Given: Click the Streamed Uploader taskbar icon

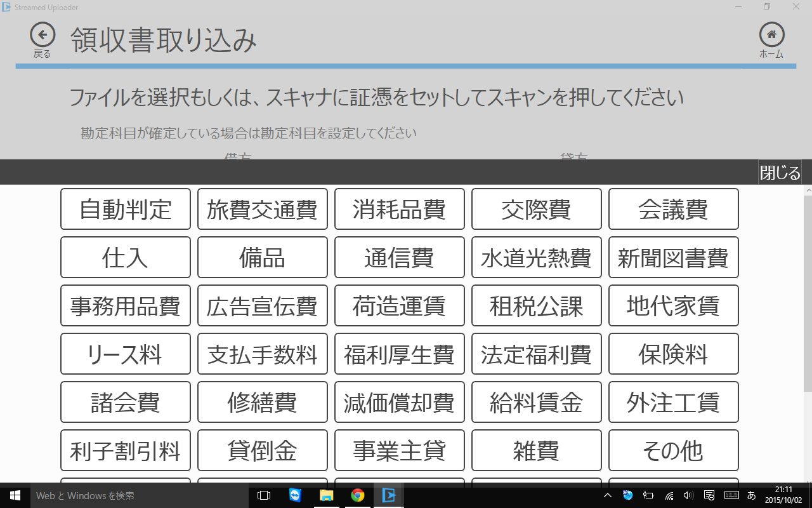Looking at the screenshot, I should click(x=388, y=495).
